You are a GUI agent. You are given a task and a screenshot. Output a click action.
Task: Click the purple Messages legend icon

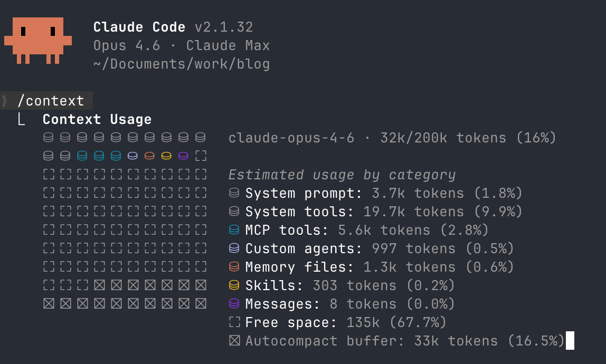pyautogui.click(x=234, y=304)
